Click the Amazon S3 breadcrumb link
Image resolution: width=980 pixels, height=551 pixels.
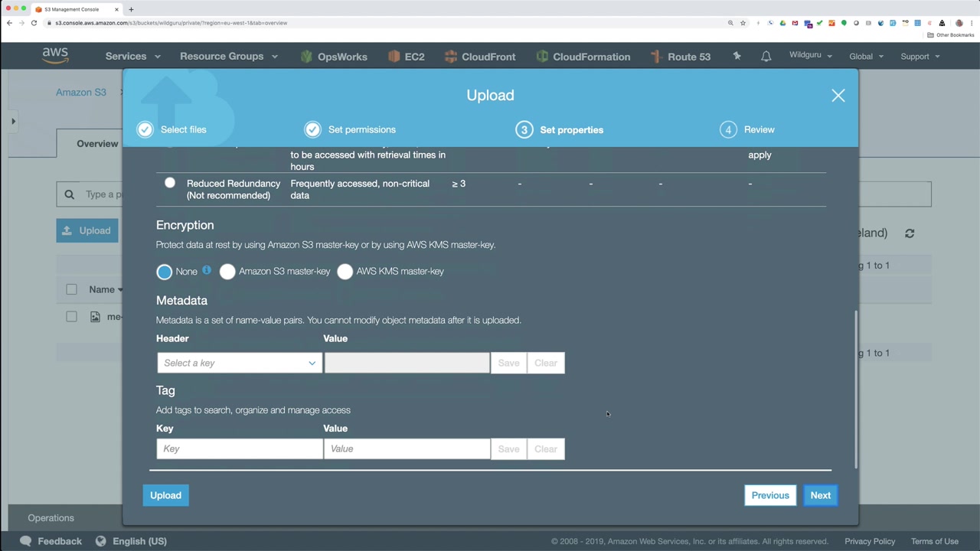coord(81,92)
